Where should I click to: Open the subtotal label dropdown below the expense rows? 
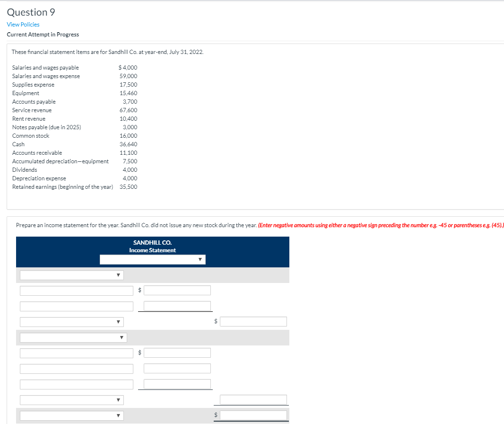(71, 400)
